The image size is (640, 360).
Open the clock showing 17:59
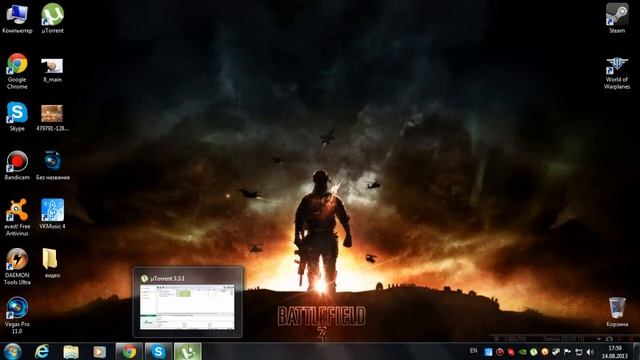[615, 352]
